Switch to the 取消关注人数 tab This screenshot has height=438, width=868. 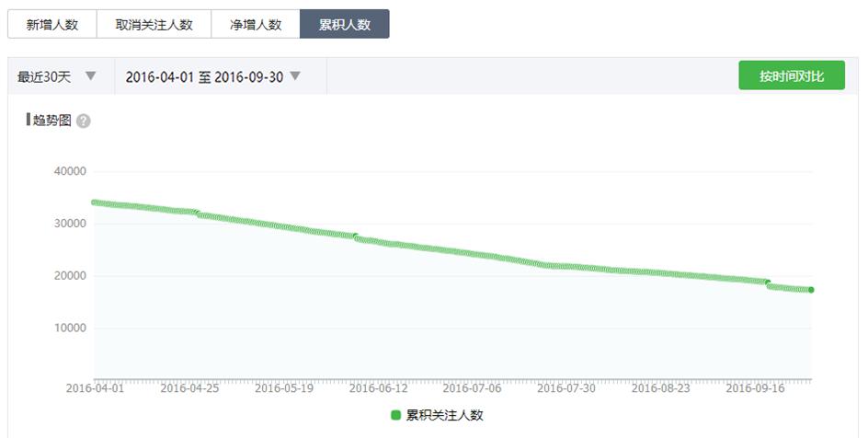click(x=154, y=24)
